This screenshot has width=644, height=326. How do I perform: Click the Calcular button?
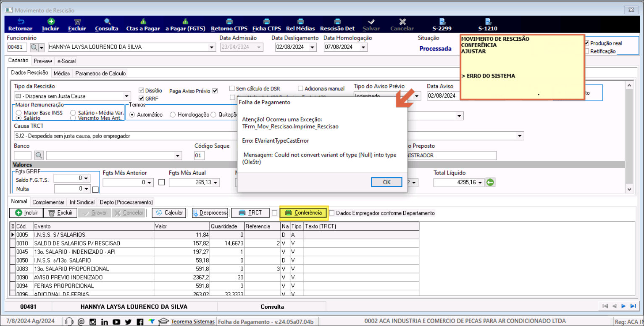click(x=169, y=213)
